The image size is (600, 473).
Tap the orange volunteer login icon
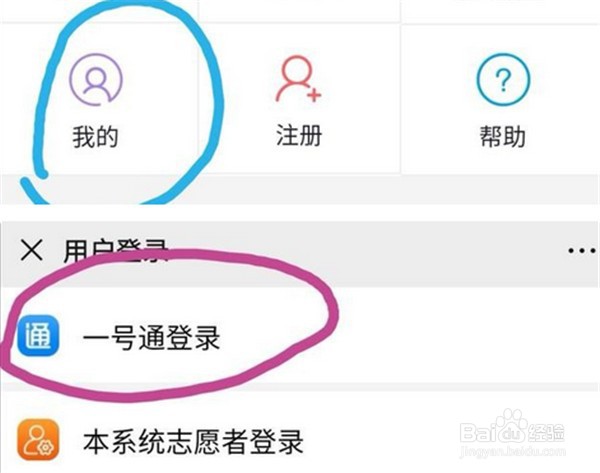[x=38, y=439]
